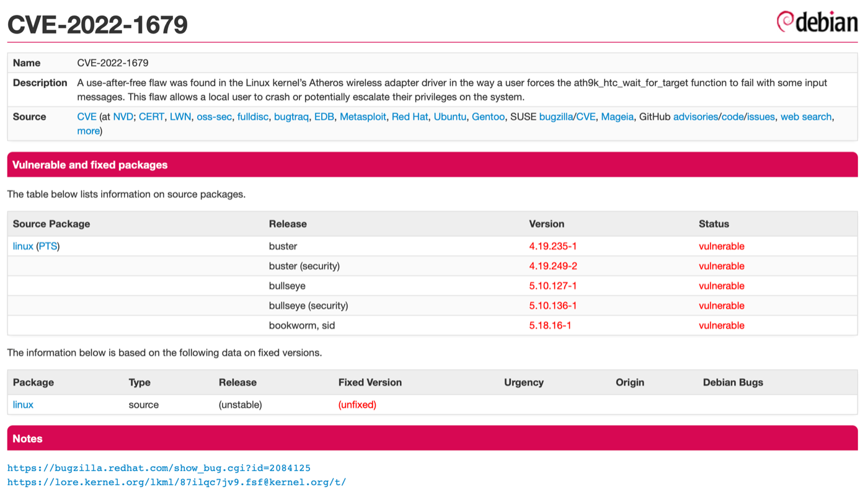
Task: Open the GitHub issues link
Action: (761, 117)
